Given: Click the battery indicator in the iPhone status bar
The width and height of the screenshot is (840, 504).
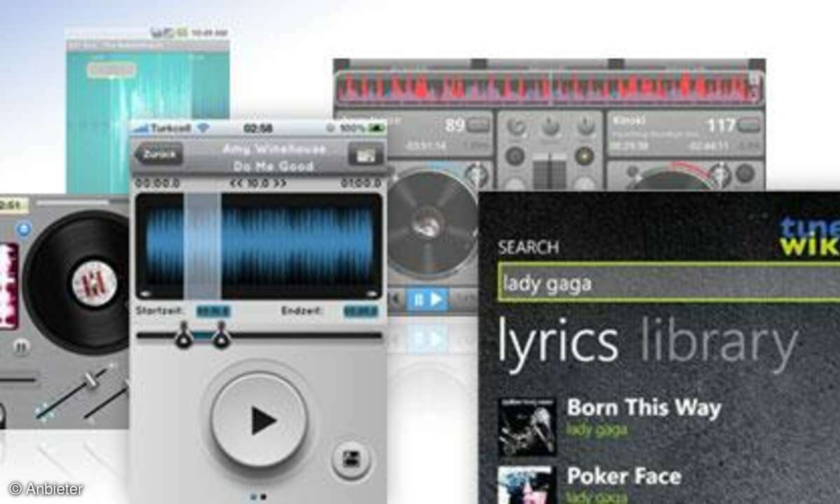Looking at the screenshot, I should coord(377,129).
